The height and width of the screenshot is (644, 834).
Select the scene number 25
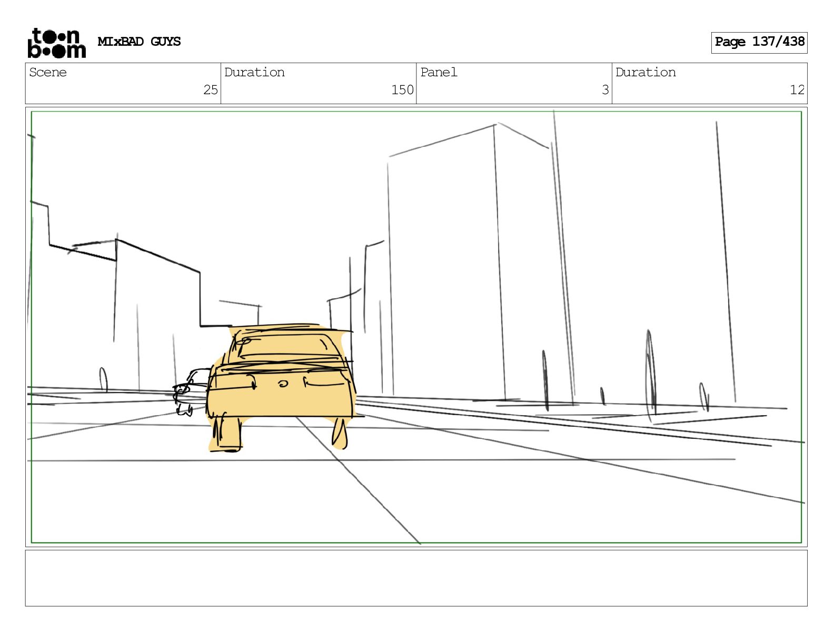coord(211,90)
